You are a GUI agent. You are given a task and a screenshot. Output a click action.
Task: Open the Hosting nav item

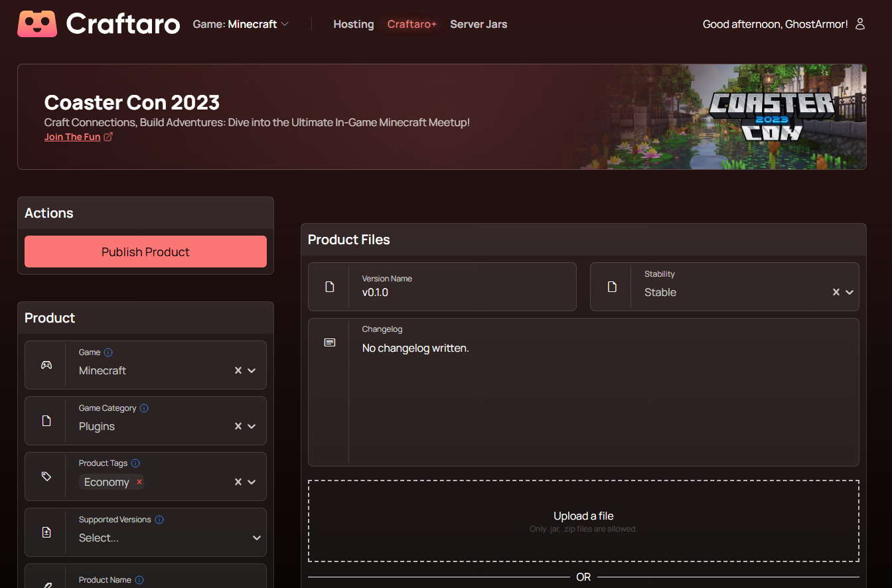[x=353, y=24]
